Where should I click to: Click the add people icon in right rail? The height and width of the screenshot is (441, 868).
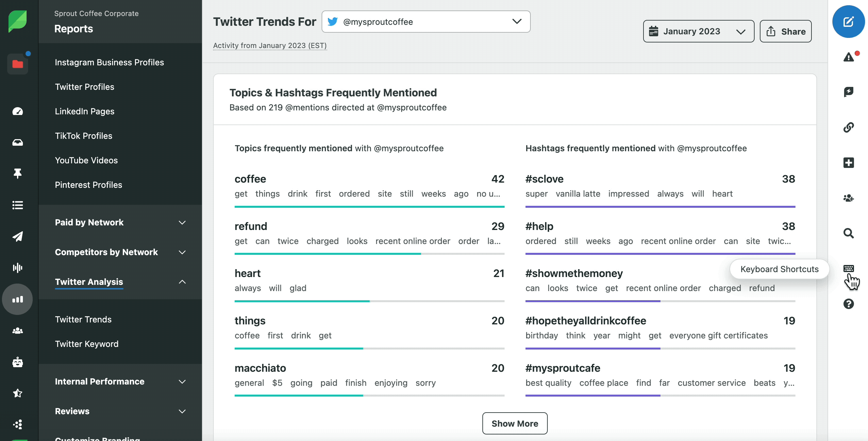click(x=848, y=198)
